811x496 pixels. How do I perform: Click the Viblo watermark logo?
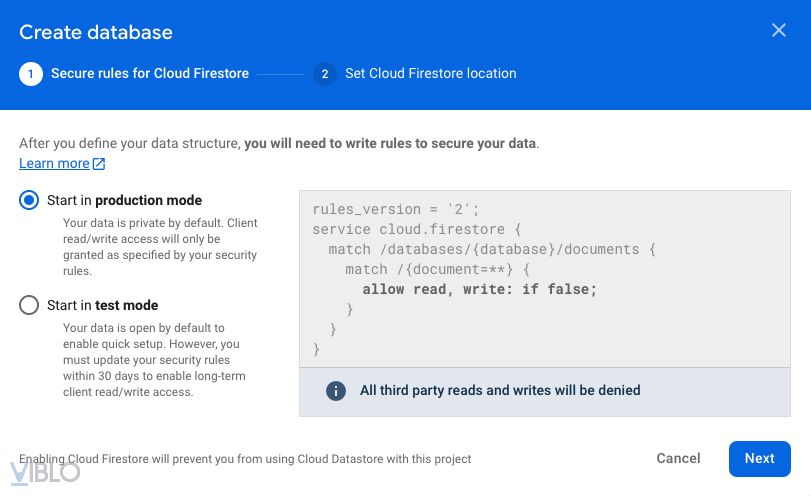45,472
